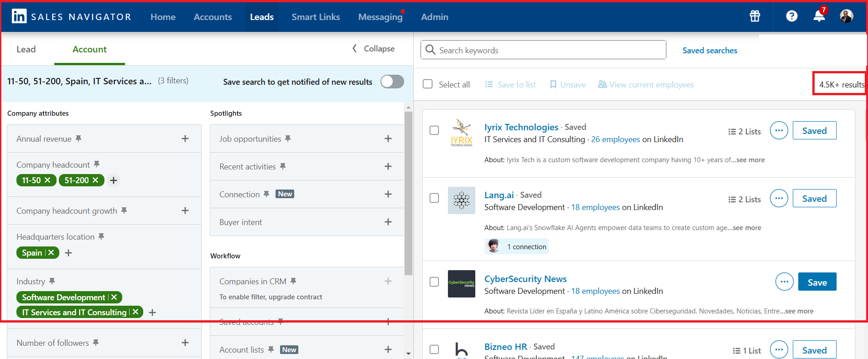This screenshot has width=868, height=359.
Task: Add another headquarters location
Action: pos(68,253)
